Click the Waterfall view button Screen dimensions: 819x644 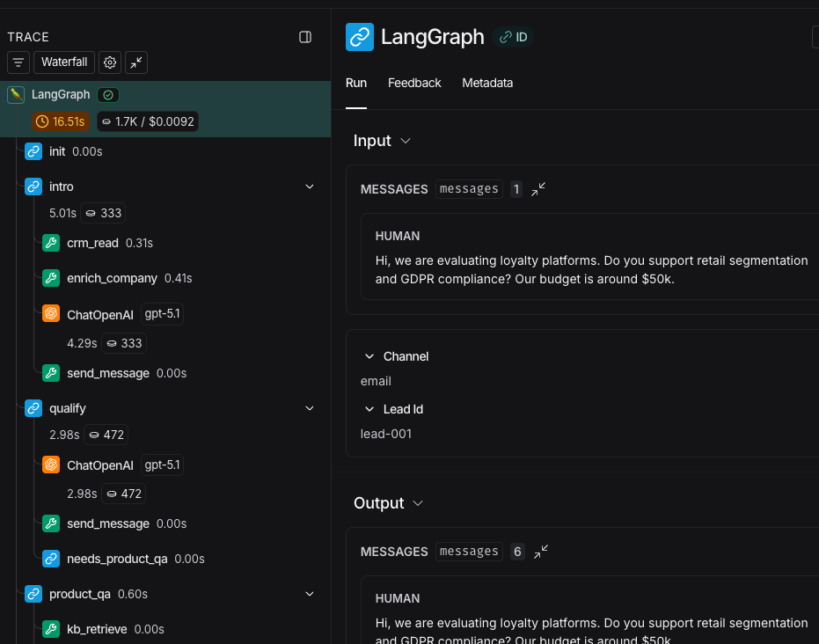(64, 62)
